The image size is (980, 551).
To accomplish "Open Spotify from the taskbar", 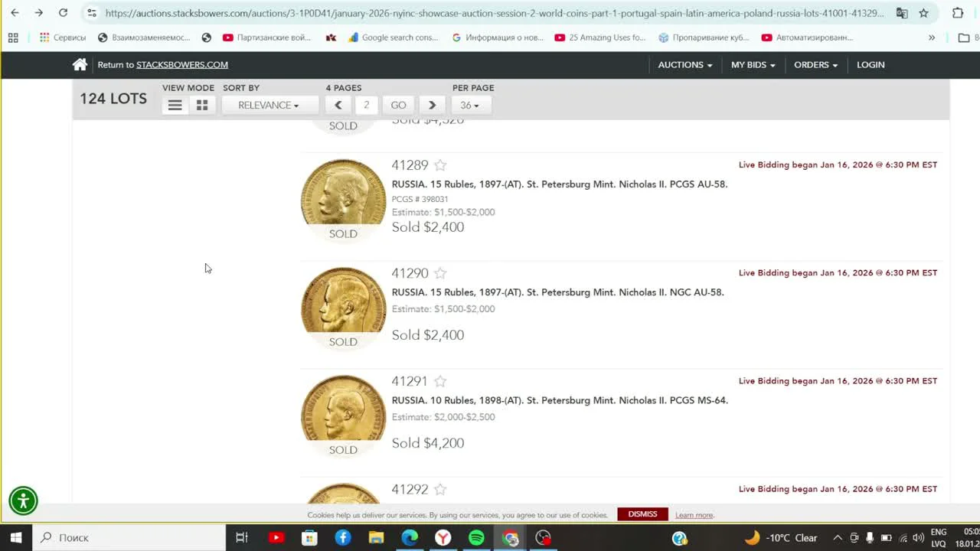I will [x=476, y=537].
